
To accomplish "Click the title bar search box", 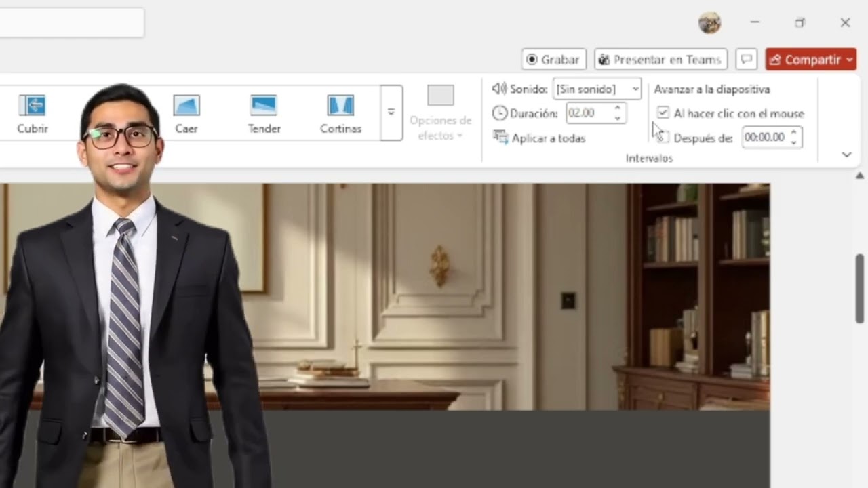I will click(x=71, y=22).
